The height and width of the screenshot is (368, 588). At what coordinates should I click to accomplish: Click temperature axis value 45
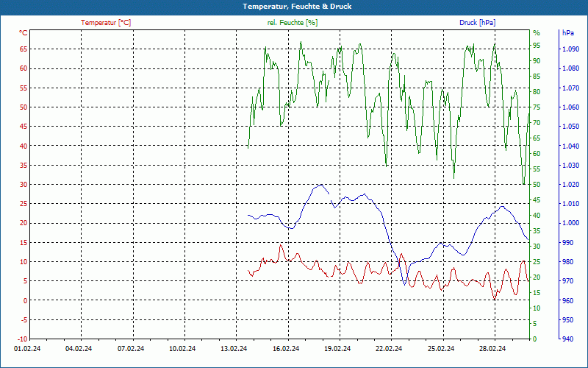click(24, 127)
